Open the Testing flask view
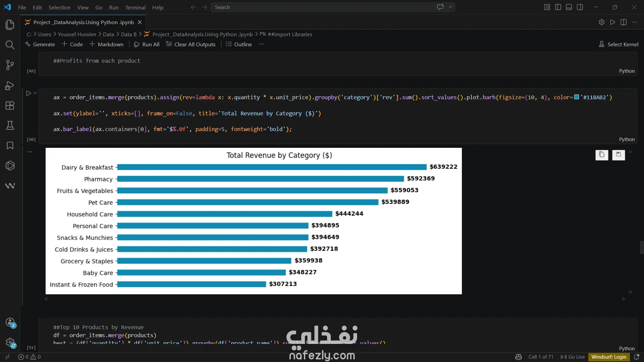The width and height of the screenshot is (644, 362). coord(10,126)
